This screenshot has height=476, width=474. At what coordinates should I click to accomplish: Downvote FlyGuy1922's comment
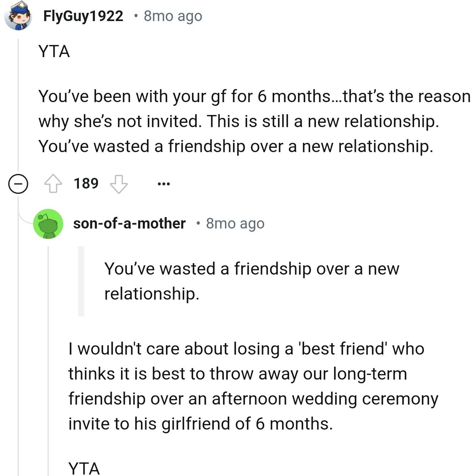(x=118, y=184)
